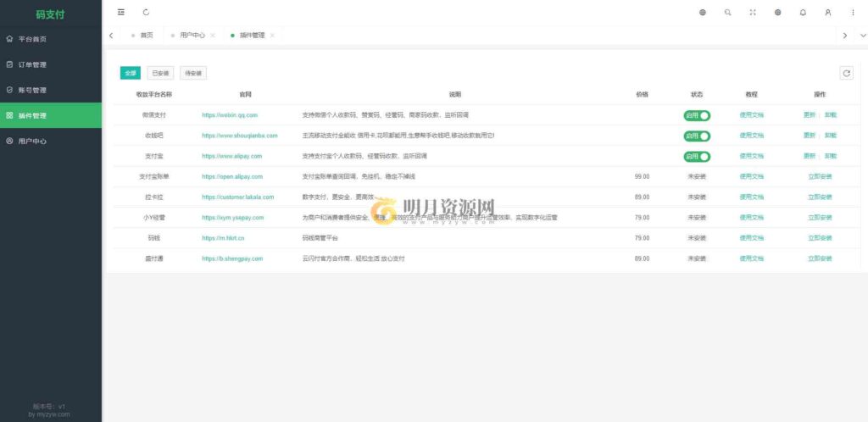The height and width of the screenshot is (422, 868).
Task: Click 卸载 for 微信支付
Action: pyautogui.click(x=831, y=115)
